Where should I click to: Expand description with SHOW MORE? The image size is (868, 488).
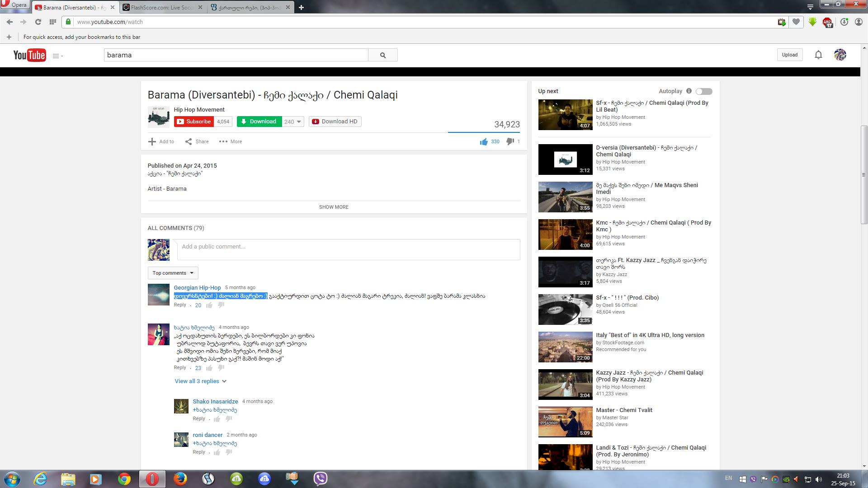click(334, 207)
